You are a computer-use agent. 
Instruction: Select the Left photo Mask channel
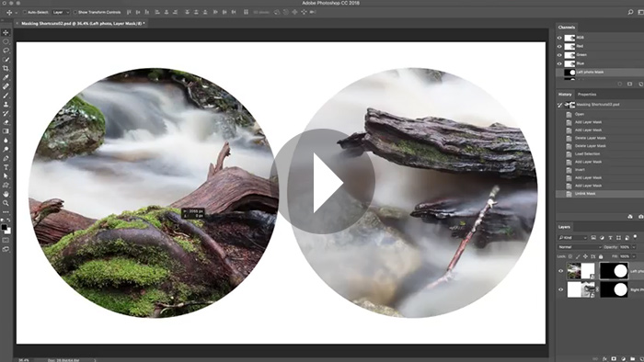(600, 73)
